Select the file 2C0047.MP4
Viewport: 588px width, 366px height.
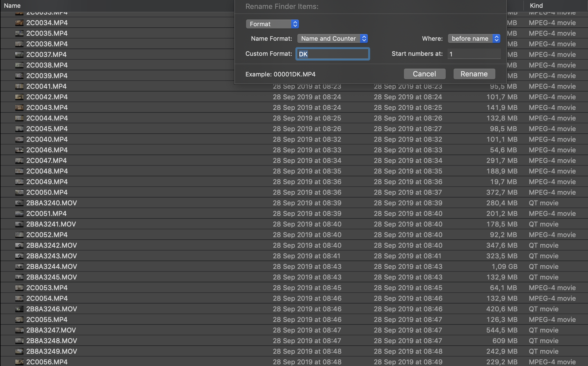tap(47, 160)
